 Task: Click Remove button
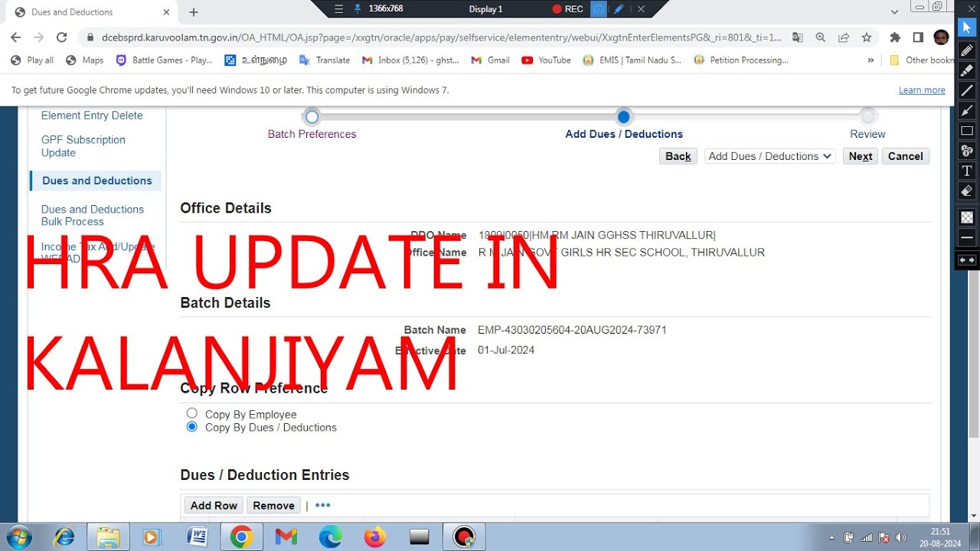[273, 505]
